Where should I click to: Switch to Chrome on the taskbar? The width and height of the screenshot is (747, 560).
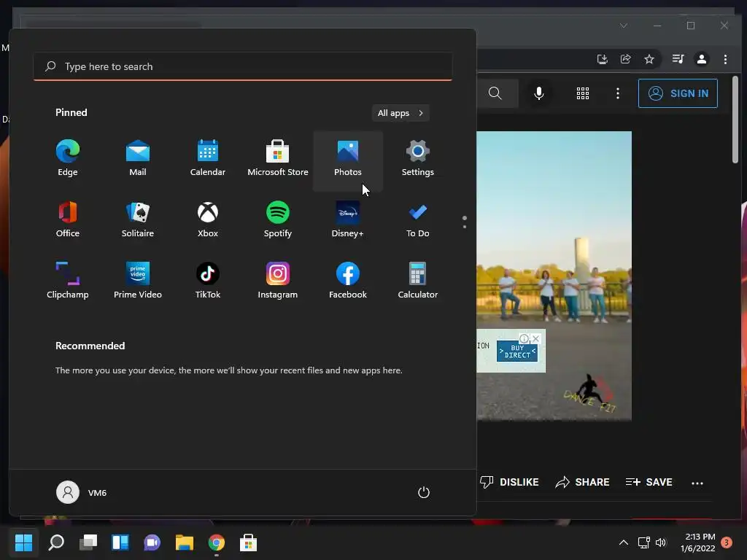(x=216, y=542)
